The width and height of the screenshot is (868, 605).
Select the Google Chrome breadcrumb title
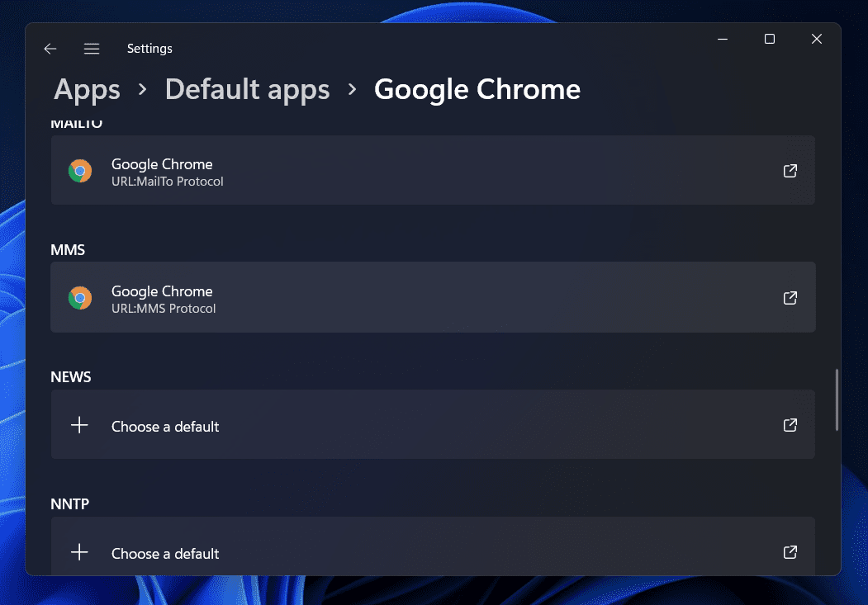click(477, 89)
